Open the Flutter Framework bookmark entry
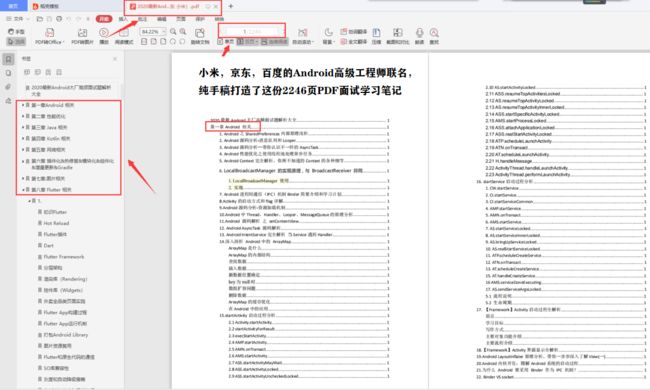The image size is (650, 390). coord(64,257)
